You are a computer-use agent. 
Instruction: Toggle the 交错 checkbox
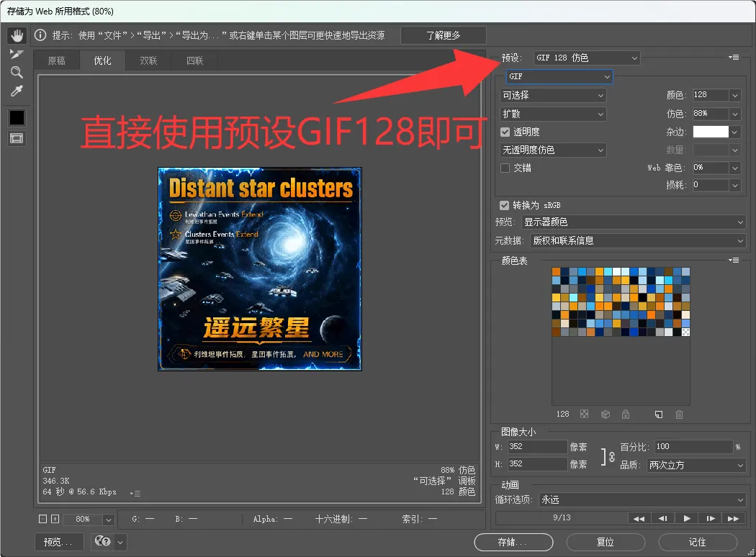[x=505, y=168]
